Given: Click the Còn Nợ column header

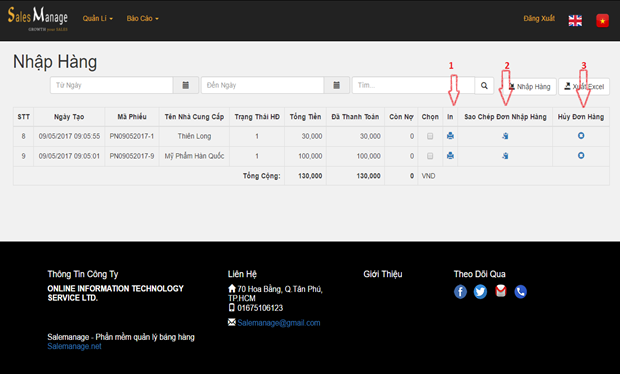Looking at the screenshot, I should pyautogui.click(x=401, y=117).
